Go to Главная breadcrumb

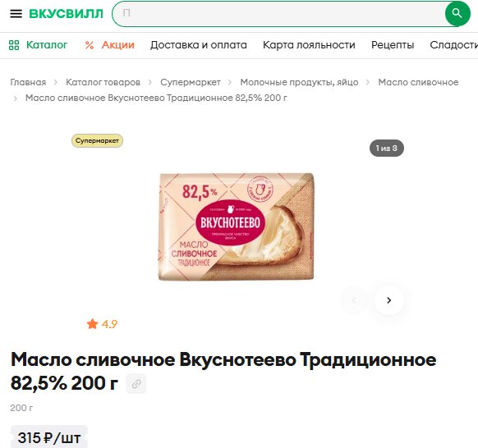click(28, 82)
